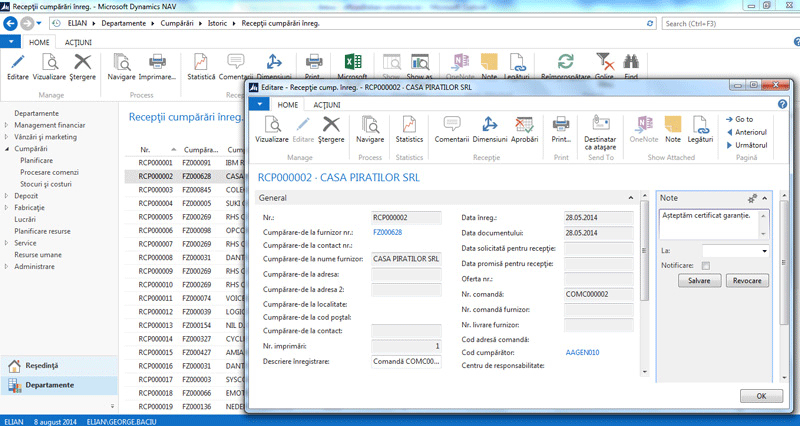This screenshot has width=800, height=426.
Task: Expand Fabricație tree node
Action: (x=7, y=208)
